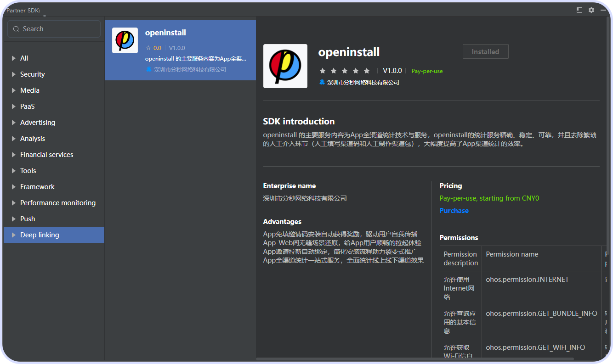
Task: Click the Pricing heading
Action: tap(451, 186)
